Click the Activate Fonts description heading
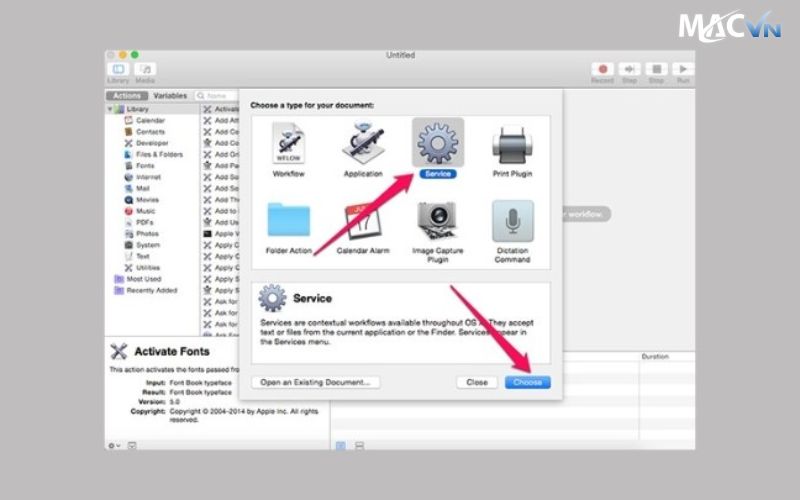 tap(172, 351)
